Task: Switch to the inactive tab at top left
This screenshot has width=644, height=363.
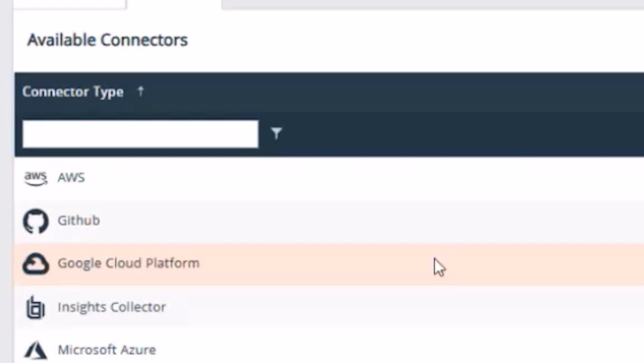Action: point(70,4)
